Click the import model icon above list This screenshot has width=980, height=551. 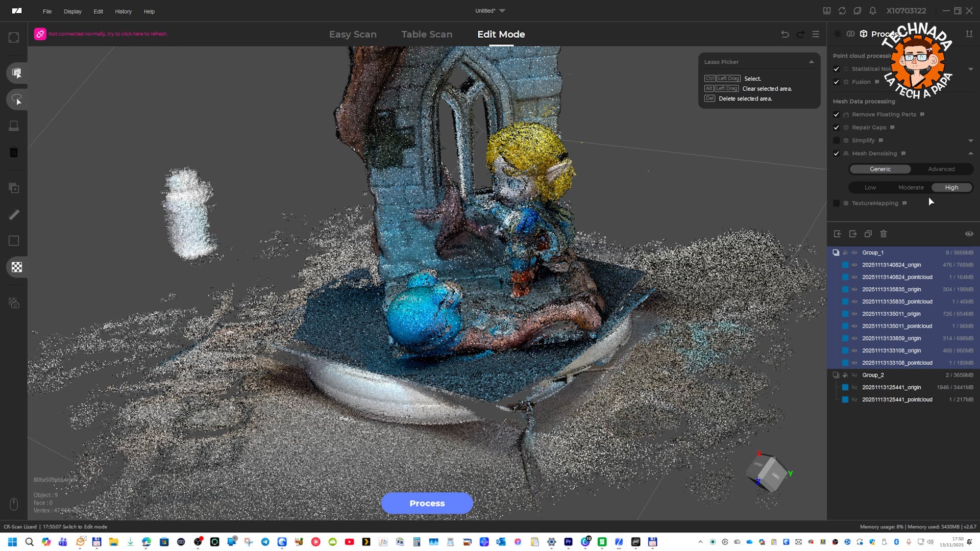coord(838,234)
